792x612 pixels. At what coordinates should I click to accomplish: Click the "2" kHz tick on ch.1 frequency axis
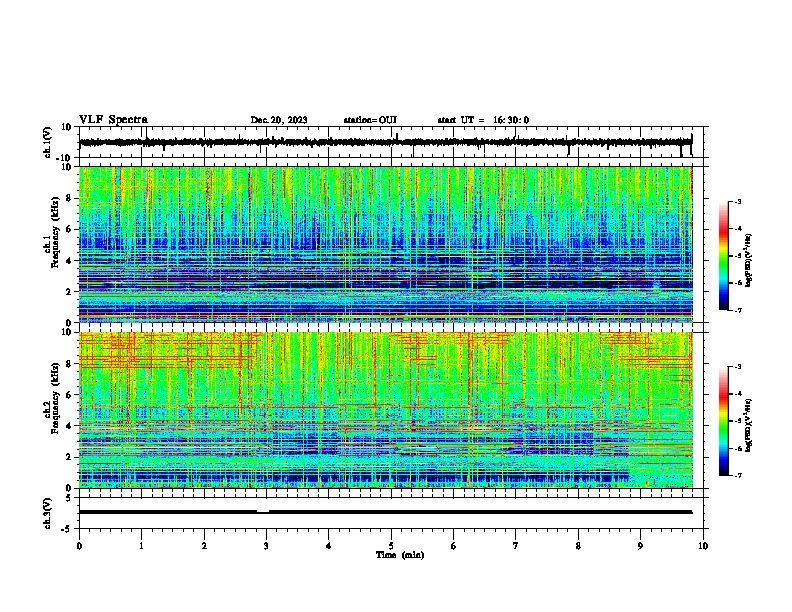(69, 291)
